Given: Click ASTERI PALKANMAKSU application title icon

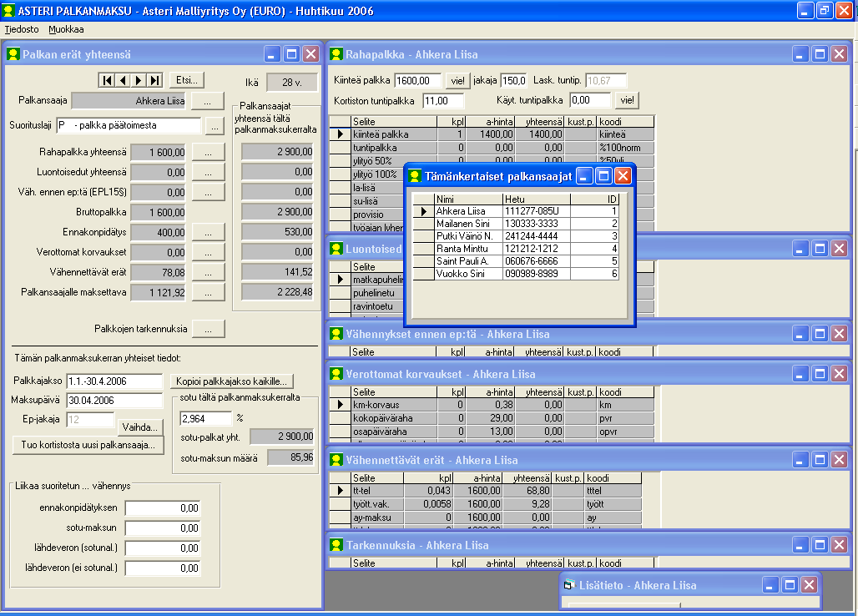Looking at the screenshot, I should [8, 10].
